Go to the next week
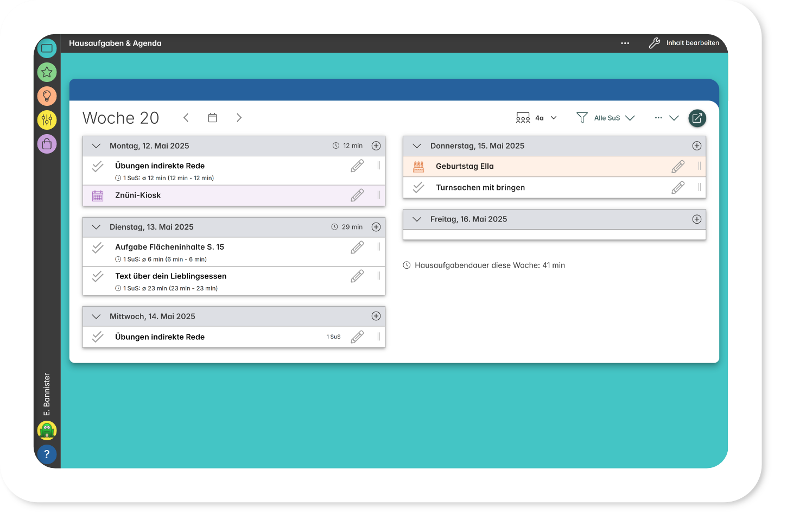The image size is (787, 532). 239,118
